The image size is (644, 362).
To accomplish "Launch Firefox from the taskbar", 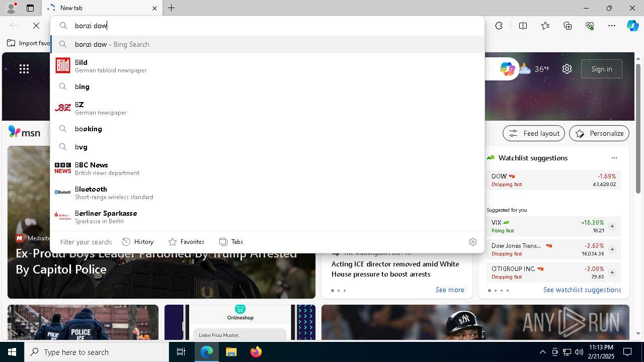I will coord(256,352).
